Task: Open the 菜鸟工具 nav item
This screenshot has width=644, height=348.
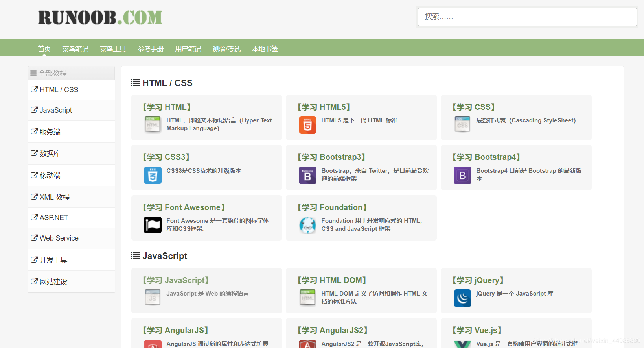Action: (x=113, y=49)
